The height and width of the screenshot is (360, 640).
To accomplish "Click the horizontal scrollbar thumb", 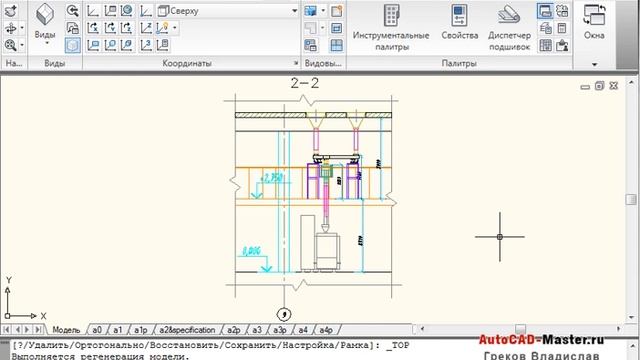I will 520,329.
